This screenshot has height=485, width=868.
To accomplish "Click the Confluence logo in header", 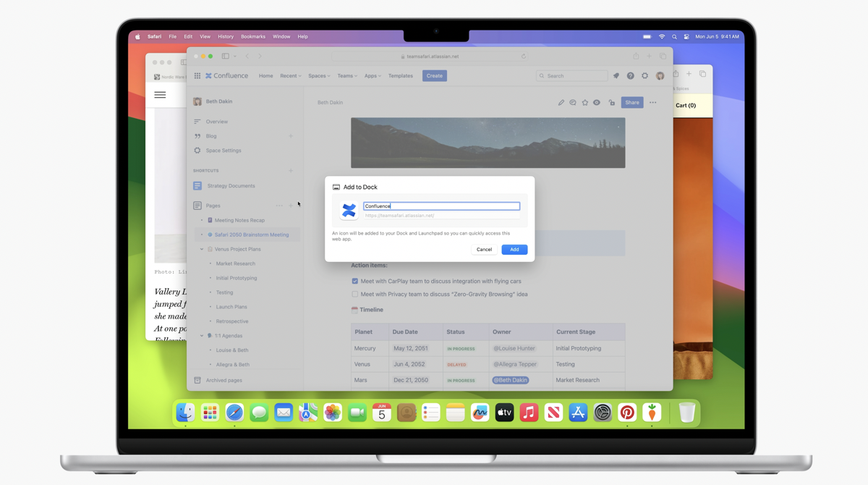I will pyautogui.click(x=226, y=76).
